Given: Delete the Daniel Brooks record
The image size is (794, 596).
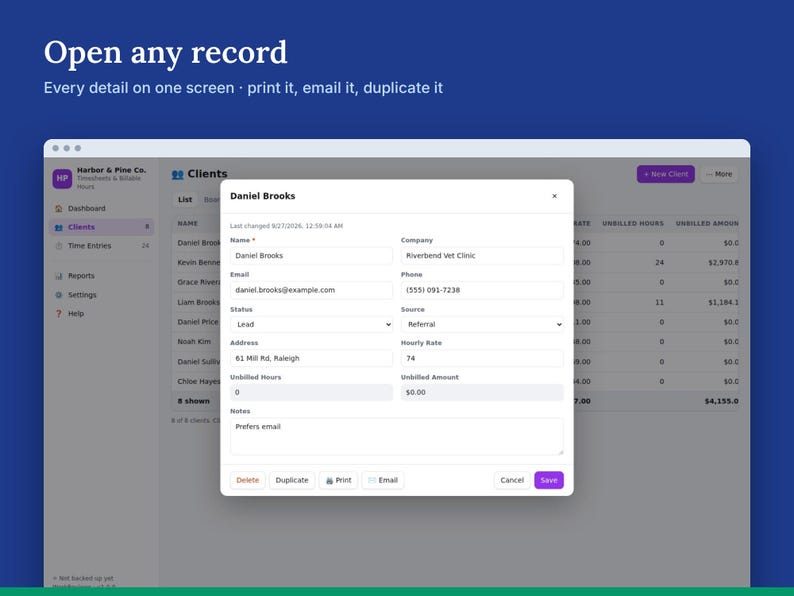Looking at the screenshot, I should pos(248,480).
